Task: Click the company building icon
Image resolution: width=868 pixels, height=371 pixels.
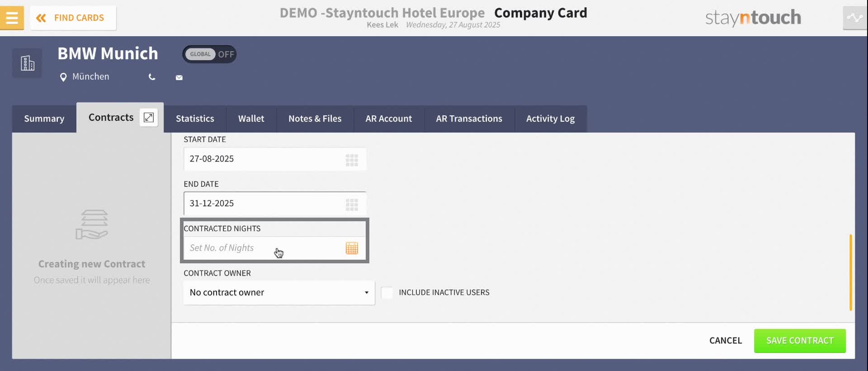Action: click(x=27, y=63)
